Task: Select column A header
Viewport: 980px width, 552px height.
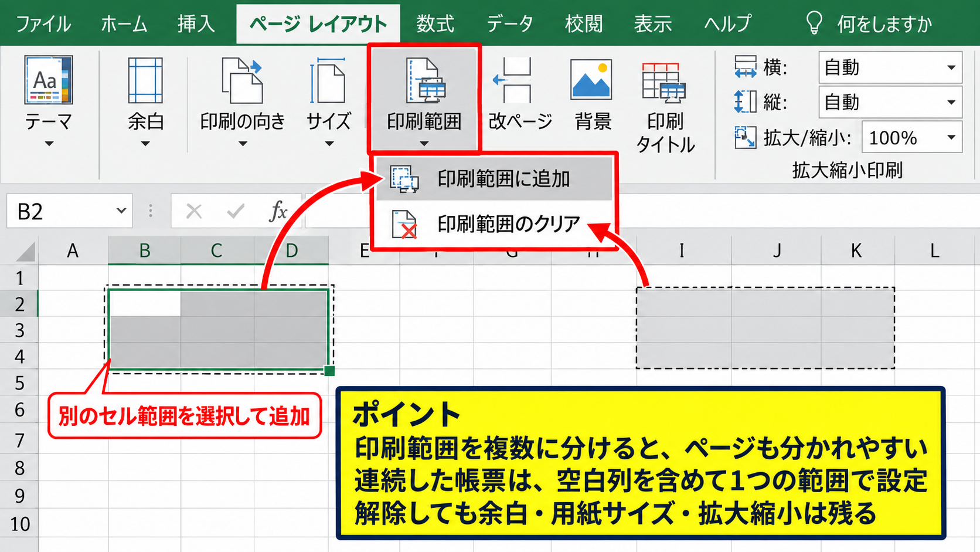Action: click(73, 251)
